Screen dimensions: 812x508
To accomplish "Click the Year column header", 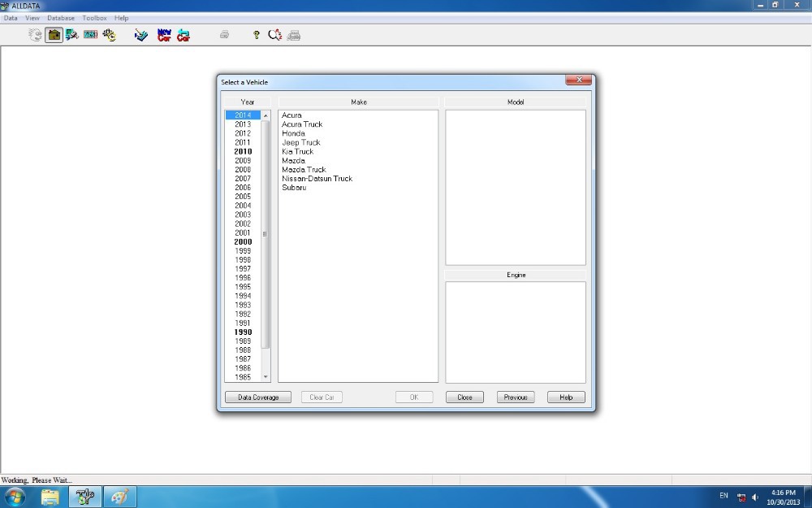I will (x=248, y=102).
